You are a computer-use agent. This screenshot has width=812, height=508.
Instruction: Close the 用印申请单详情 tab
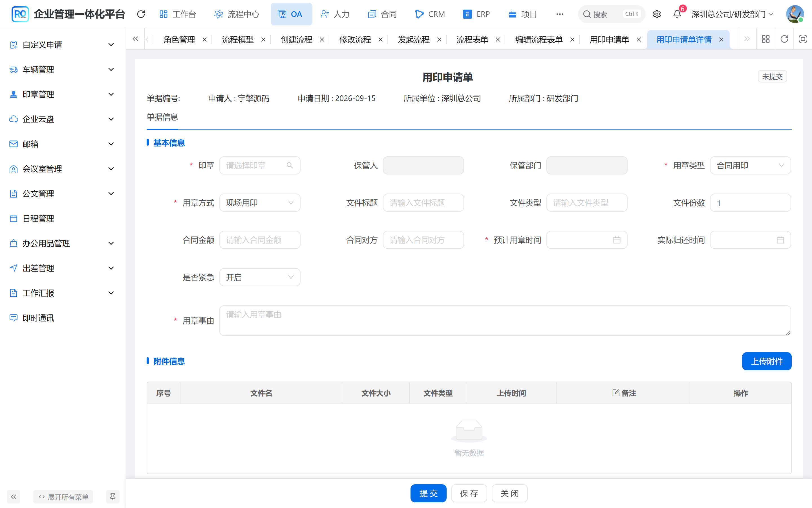point(721,40)
